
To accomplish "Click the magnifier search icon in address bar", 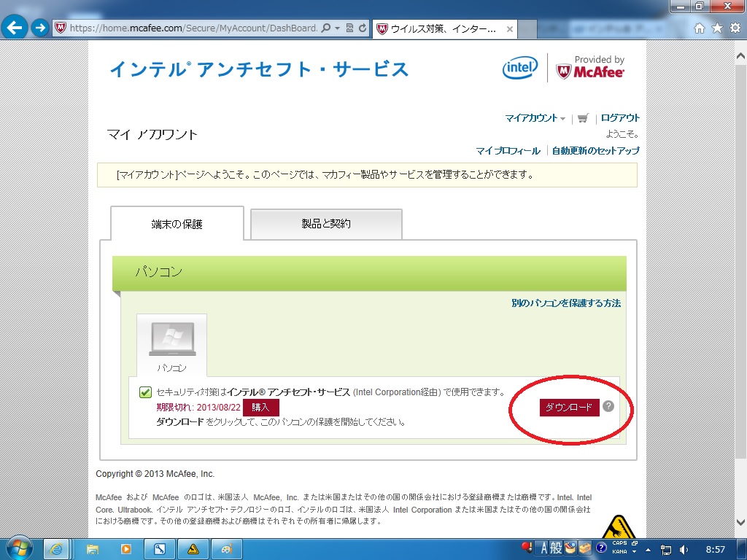I will (326, 28).
